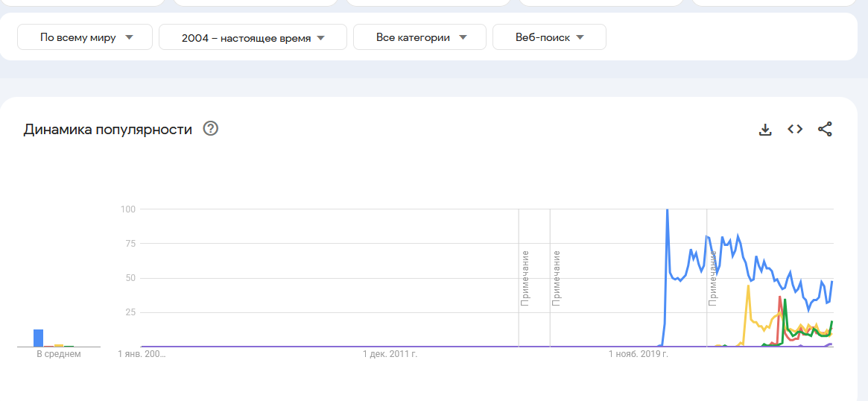Image resolution: width=868 pixels, height=401 pixels.
Task: Click the share icon on chart card
Action: (825, 130)
